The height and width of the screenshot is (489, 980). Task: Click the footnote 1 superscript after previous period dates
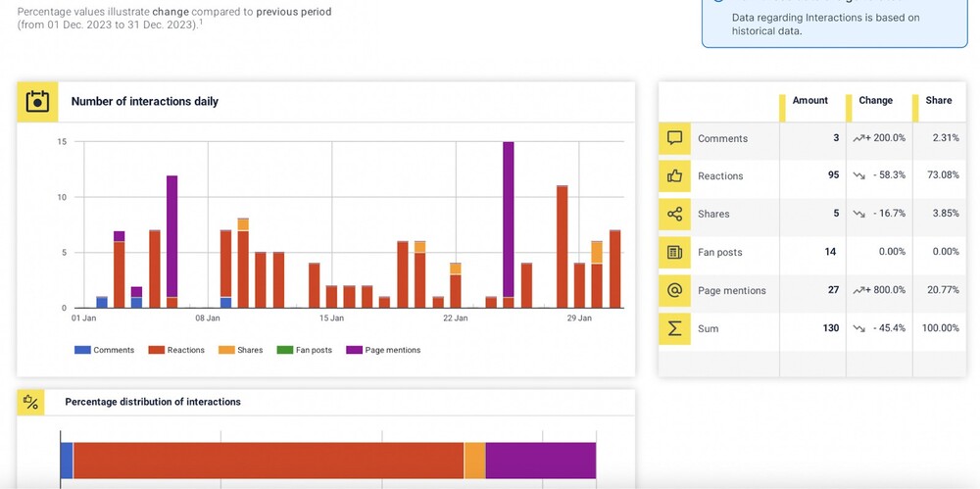point(201,22)
